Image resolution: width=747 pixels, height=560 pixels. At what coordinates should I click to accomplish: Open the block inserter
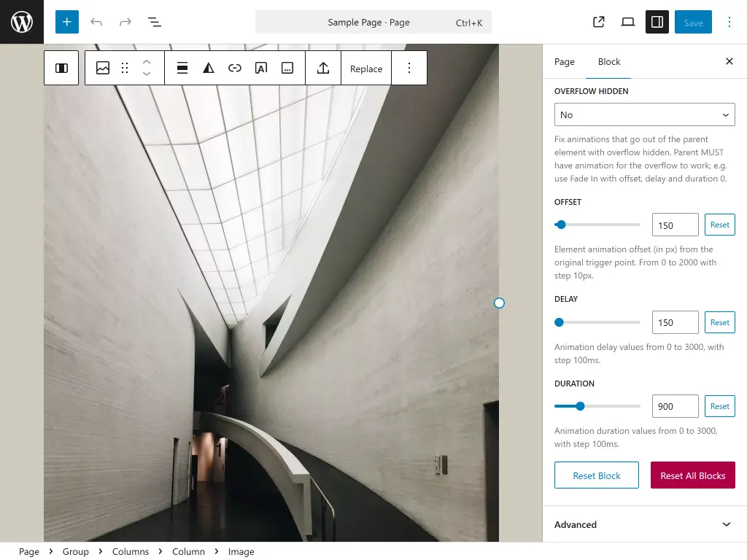tap(66, 22)
